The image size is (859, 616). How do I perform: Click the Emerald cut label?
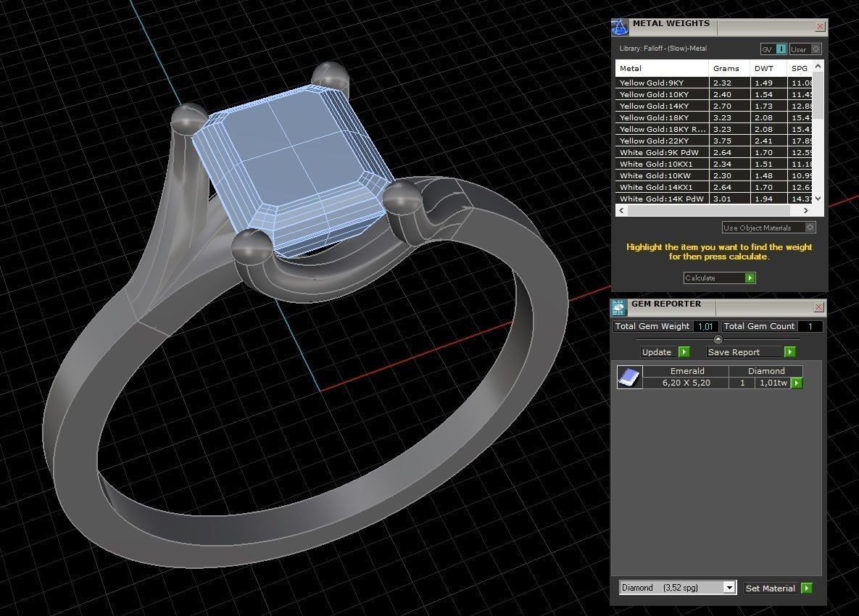687,371
